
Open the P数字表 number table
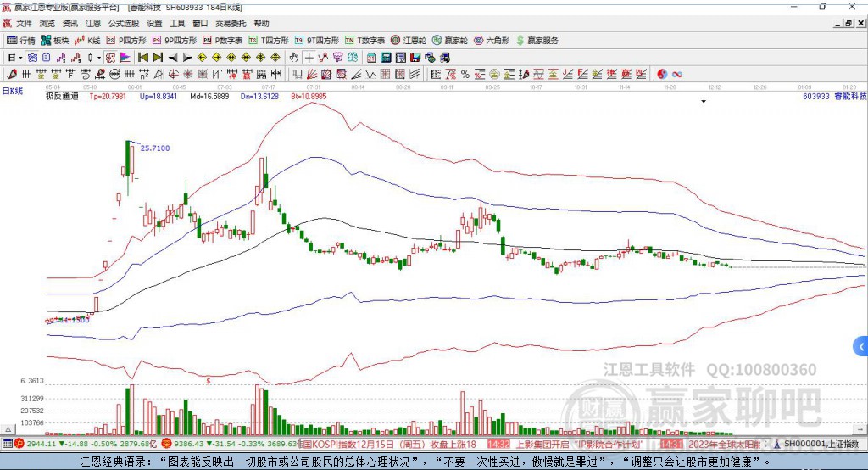(x=223, y=41)
